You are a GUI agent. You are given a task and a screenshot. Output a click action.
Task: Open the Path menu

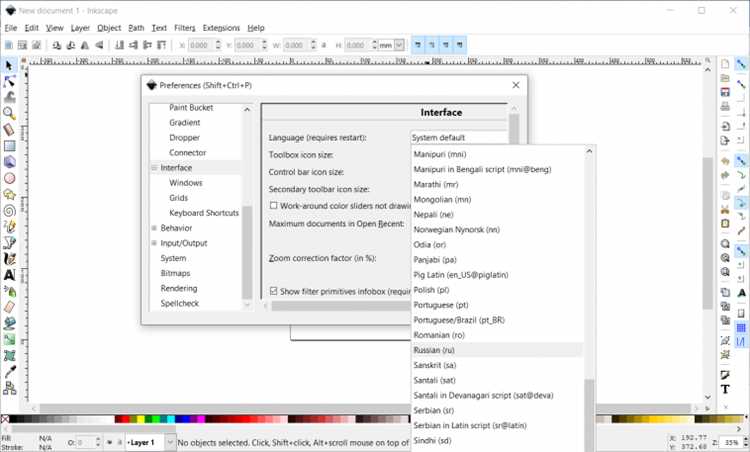136,28
